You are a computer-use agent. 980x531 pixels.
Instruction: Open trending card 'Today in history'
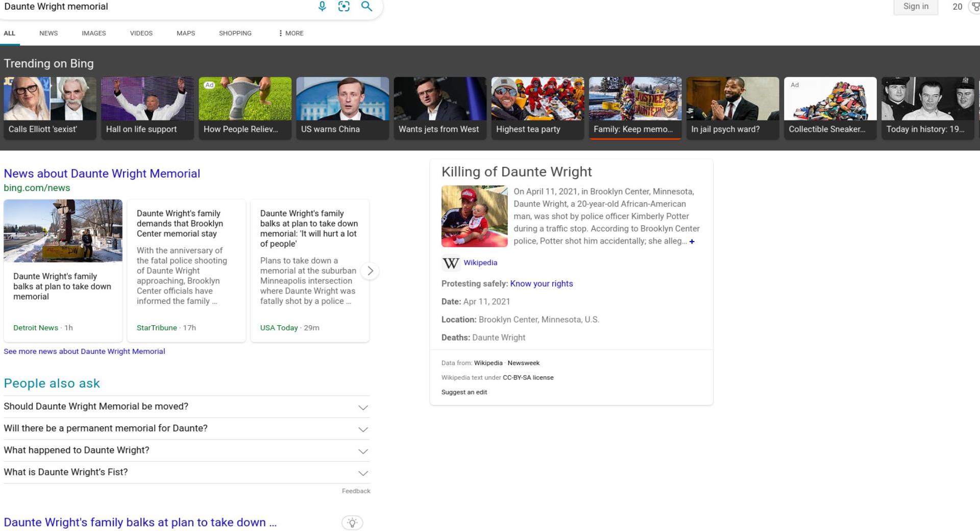click(927, 108)
